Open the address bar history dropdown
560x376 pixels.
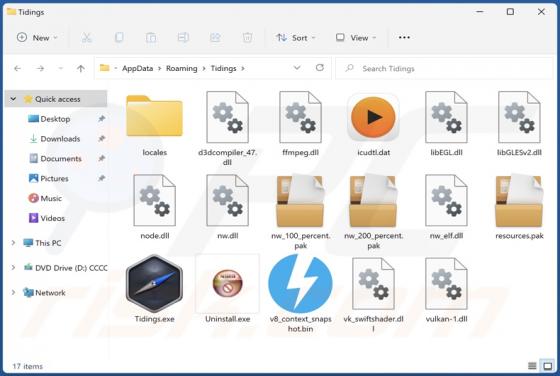tap(297, 68)
